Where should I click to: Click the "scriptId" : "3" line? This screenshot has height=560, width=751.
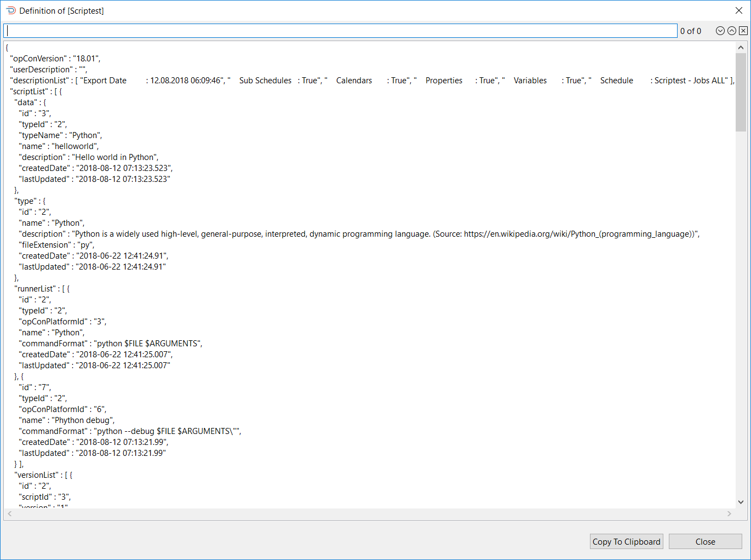click(x=45, y=497)
